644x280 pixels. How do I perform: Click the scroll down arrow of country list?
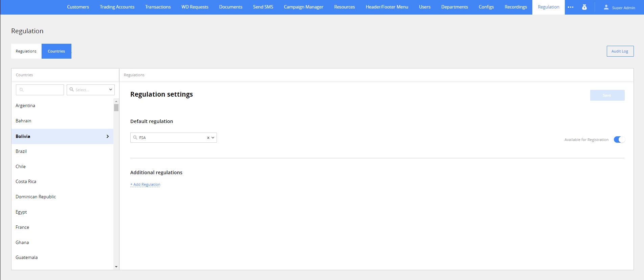tap(116, 267)
